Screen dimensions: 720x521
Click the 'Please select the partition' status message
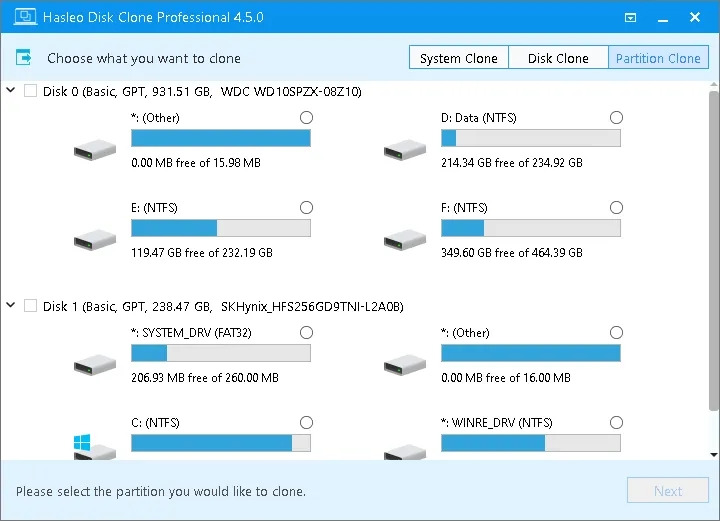click(161, 491)
